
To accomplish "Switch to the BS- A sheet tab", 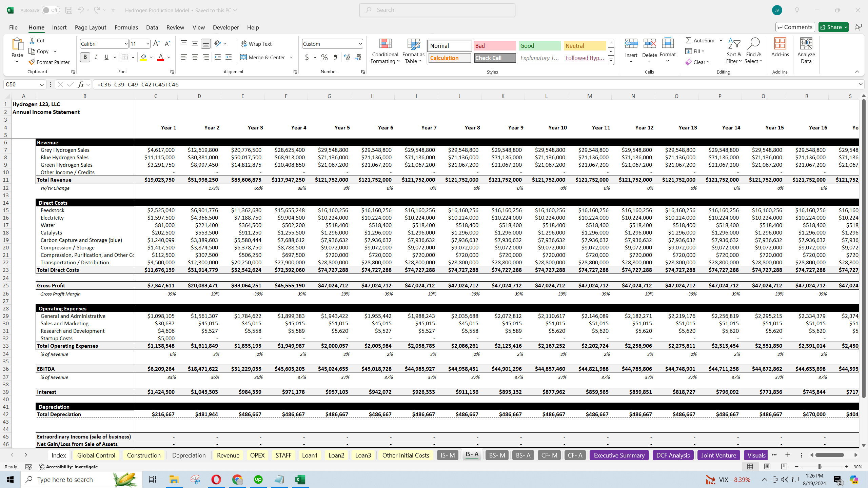I will click(523, 455).
